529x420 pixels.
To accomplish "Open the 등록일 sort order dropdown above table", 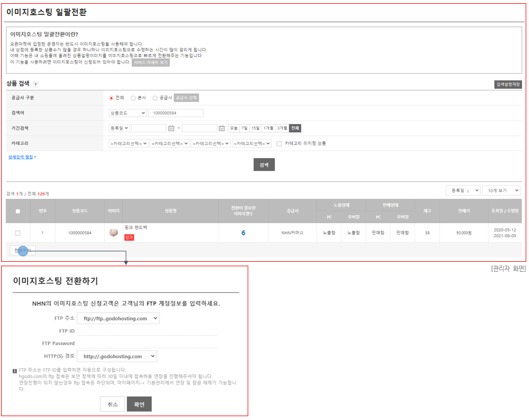I will pos(463,191).
